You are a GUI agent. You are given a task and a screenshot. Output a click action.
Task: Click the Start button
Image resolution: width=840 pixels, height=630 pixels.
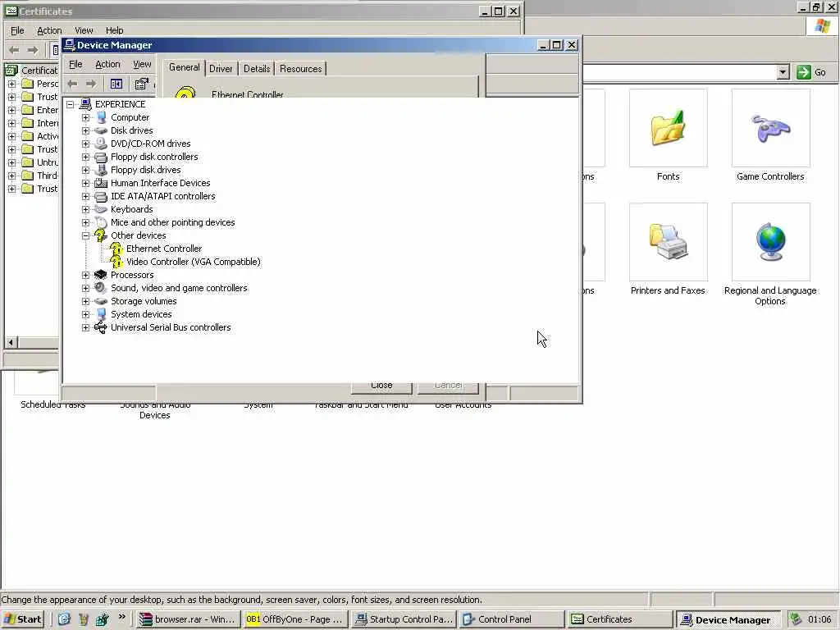coord(22,619)
